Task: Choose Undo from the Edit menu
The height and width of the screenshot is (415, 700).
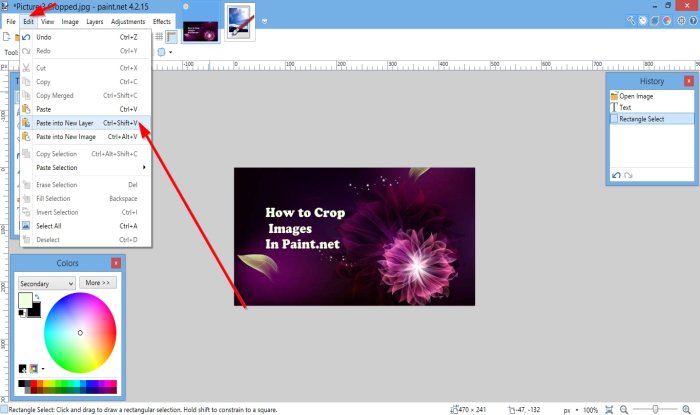Action: [86, 37]
